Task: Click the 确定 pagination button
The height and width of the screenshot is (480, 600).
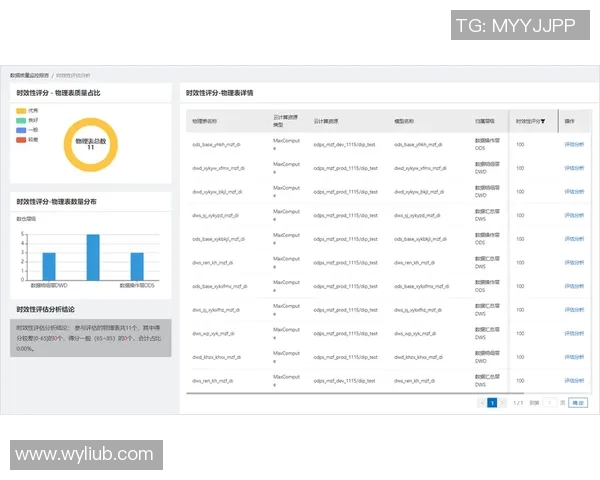Action: tap(578, 402)
